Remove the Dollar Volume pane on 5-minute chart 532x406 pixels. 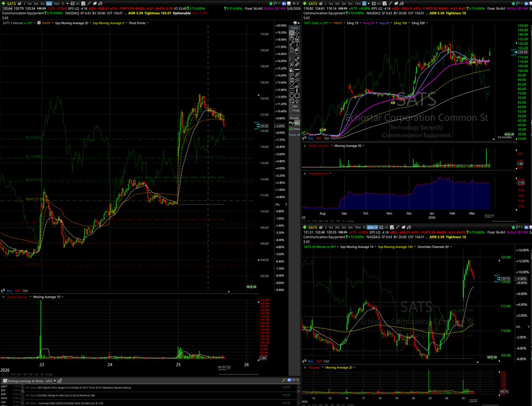(4, 297)
